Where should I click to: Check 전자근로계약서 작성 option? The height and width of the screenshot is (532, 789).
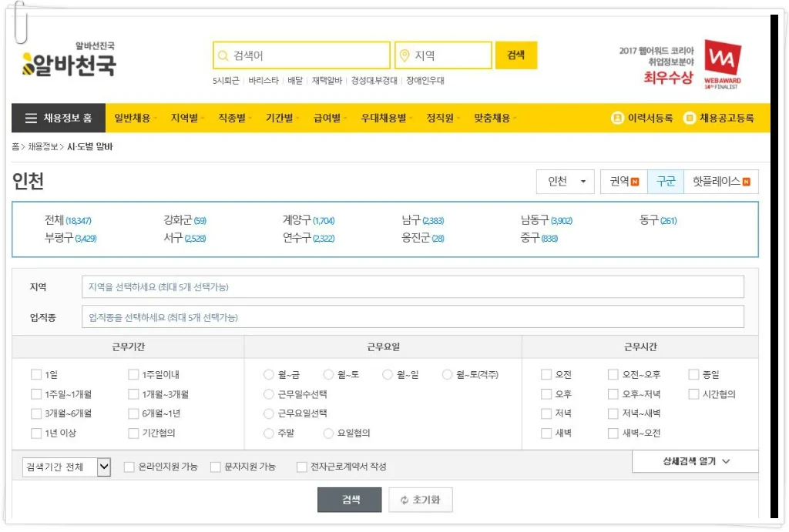point(302,467)
